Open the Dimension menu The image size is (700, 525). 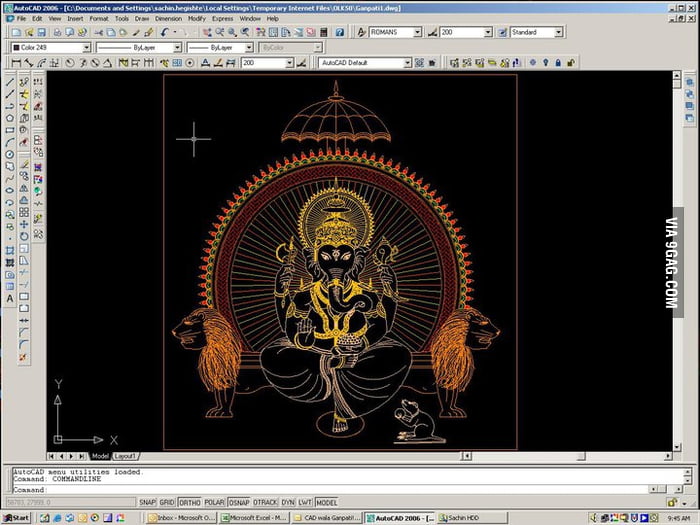tap(168, 19)
